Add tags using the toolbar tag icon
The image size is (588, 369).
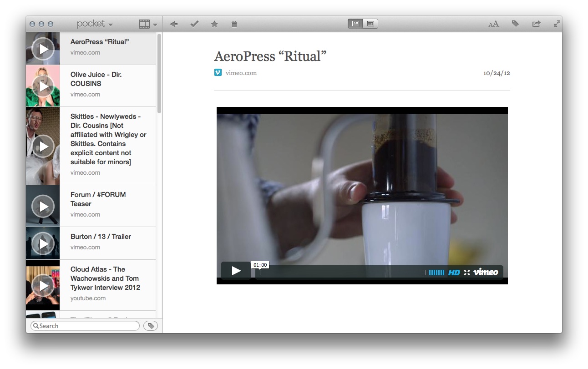click(515, 24)
